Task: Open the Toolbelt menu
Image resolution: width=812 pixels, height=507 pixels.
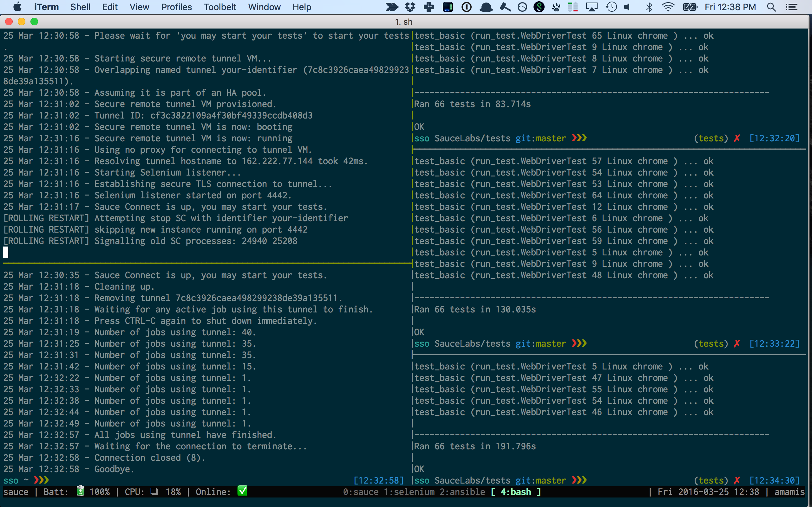Action: tap(220, 7)
